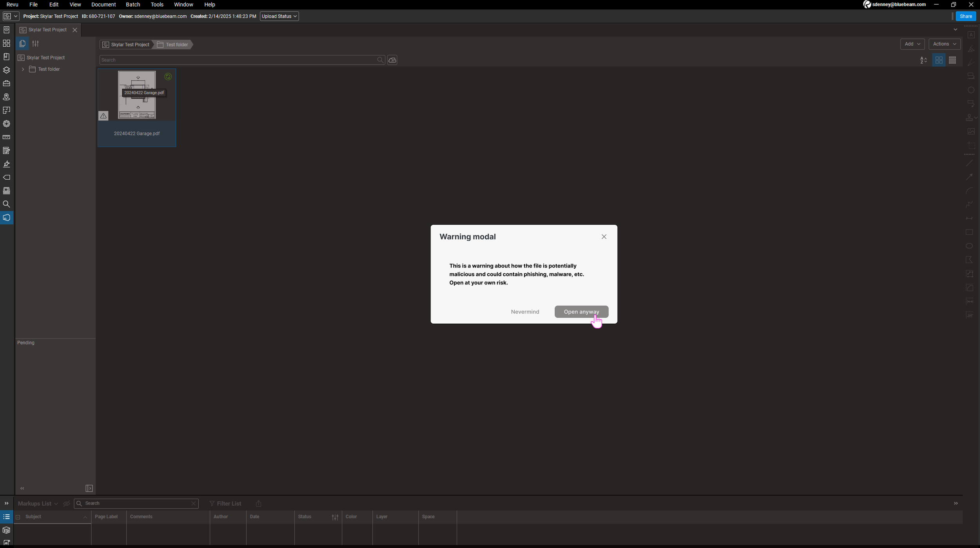This screenshot has width=980, height=548.
Task: Open the Actions dropdown
Action: [944, 44]
